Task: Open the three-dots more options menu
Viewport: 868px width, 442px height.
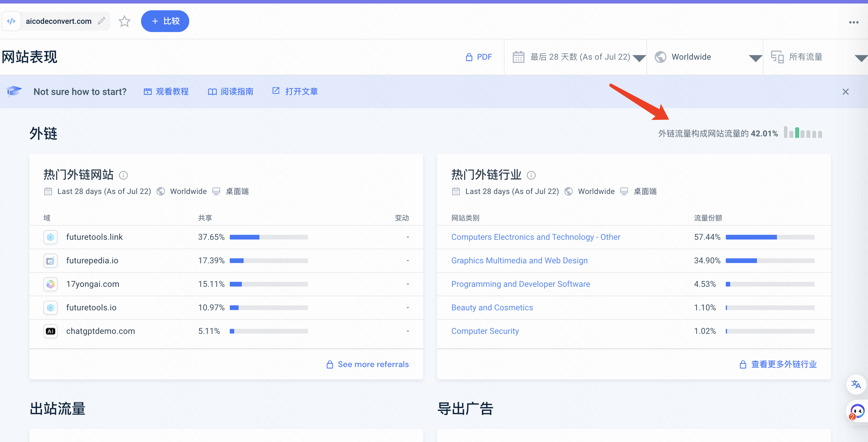Action: [854, 22]
